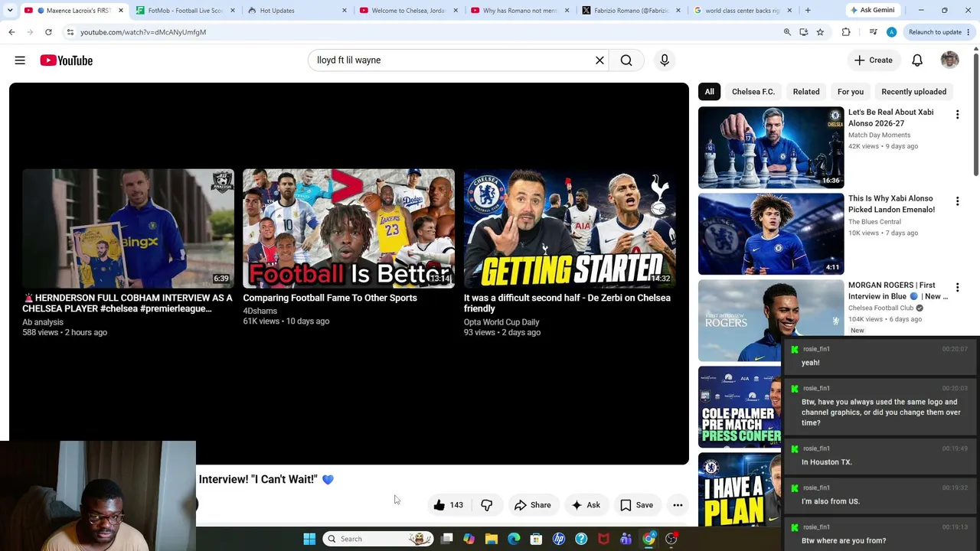980x551 pixels.
Task: Clear the search box with the X icon
Action: click(599, 60)
